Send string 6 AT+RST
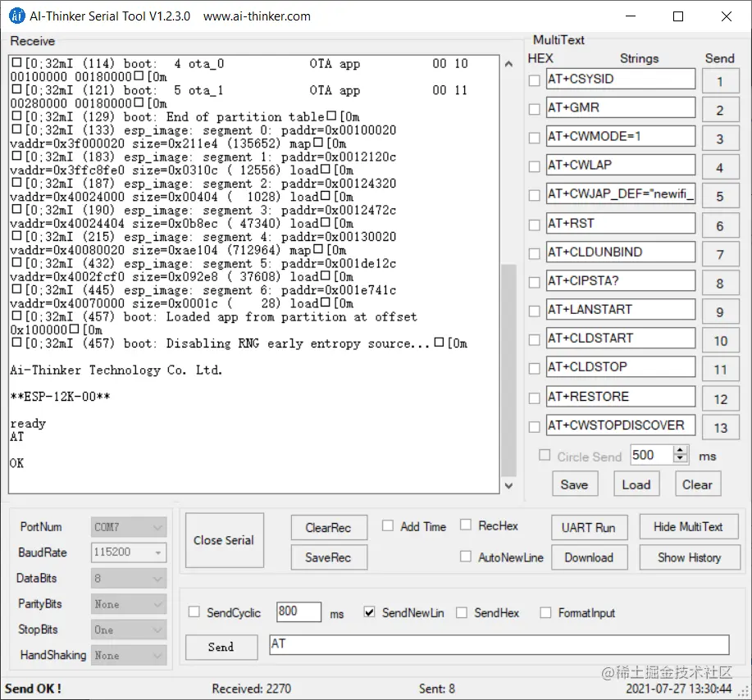Image resolution: width=752 pixels, height=700 pixels. point(720,225)
